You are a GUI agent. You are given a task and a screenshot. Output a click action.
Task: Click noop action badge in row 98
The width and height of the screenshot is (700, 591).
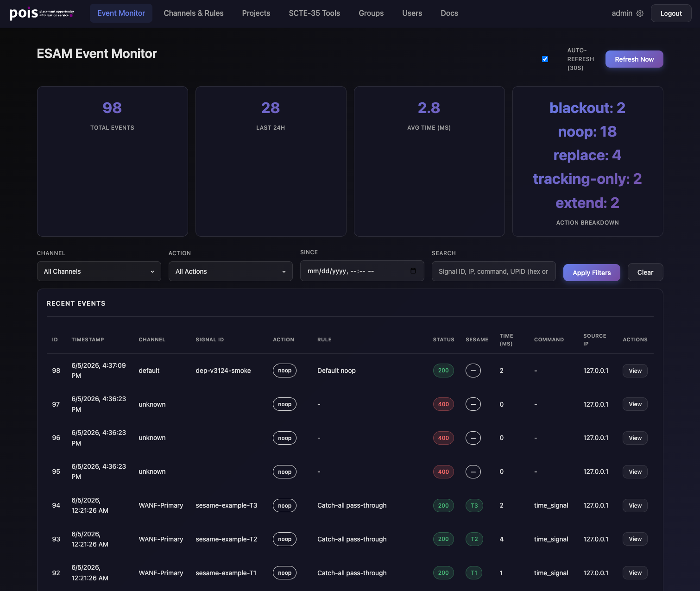284,371
